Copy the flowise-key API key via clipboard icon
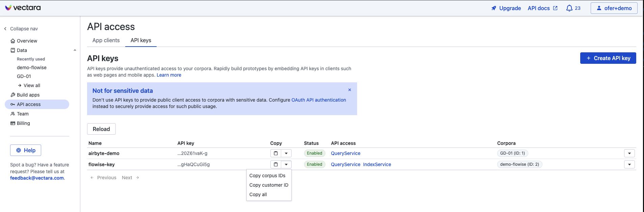This screenshot has width=644, height=212. (275, 164)
